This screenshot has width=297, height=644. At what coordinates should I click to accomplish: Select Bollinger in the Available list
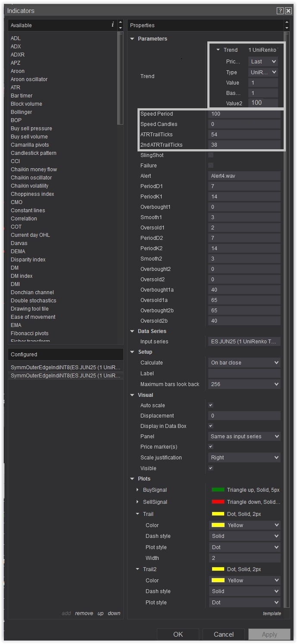coord(22,112)
